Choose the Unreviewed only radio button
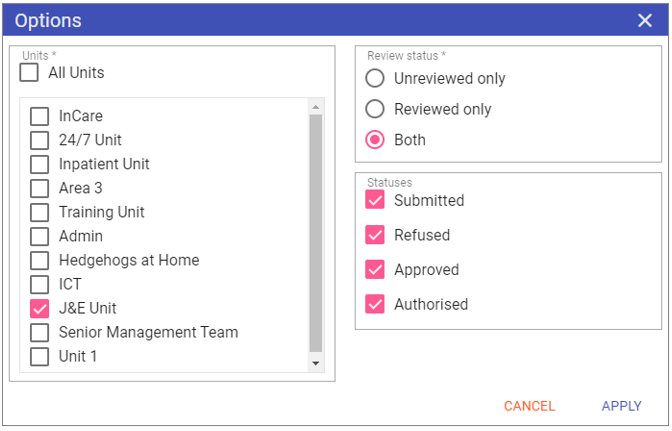The image size is (672, 431). pyautogui.click(x=375, y=78)
